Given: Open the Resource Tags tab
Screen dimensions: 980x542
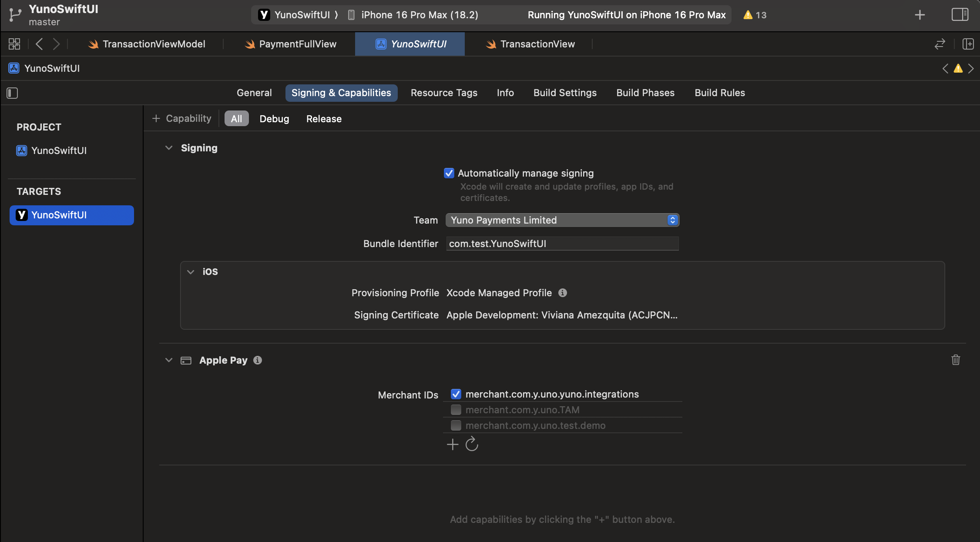Looking at the screenshot, I should (x=444, y=93).
